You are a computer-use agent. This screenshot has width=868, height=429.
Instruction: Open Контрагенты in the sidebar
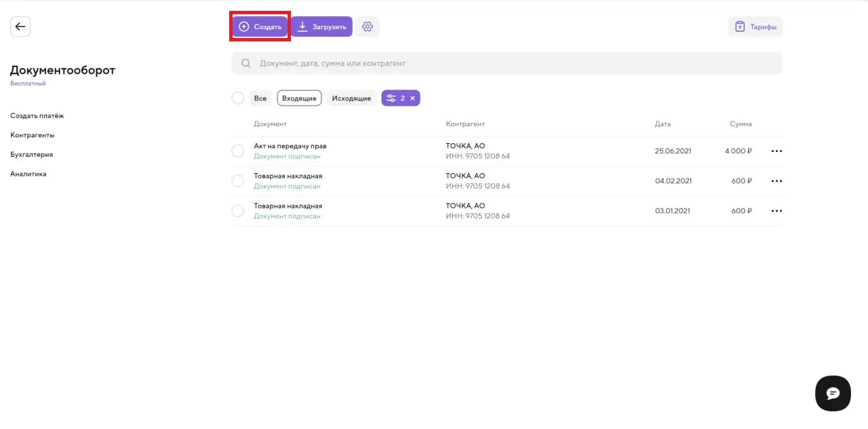pyautogui.click(x=32, y=135)
